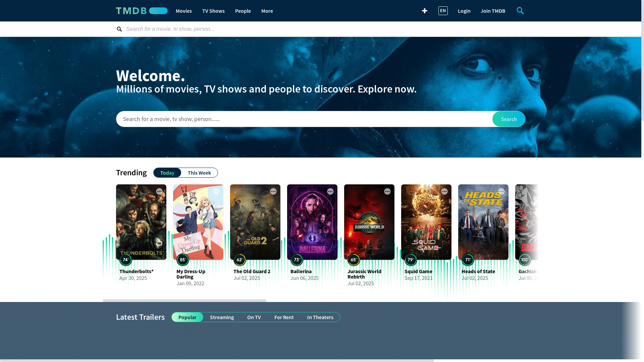Image resolution: width=644 pixels, height=362 pixels.
Task: Click the 73% score badge for Ballerina
Action: pyautogui.click(x=297, y=260)
